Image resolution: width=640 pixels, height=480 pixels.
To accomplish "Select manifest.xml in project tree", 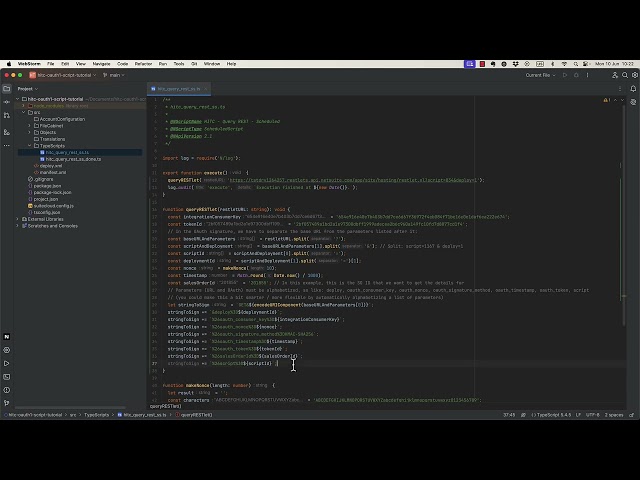I will point(53,172).
